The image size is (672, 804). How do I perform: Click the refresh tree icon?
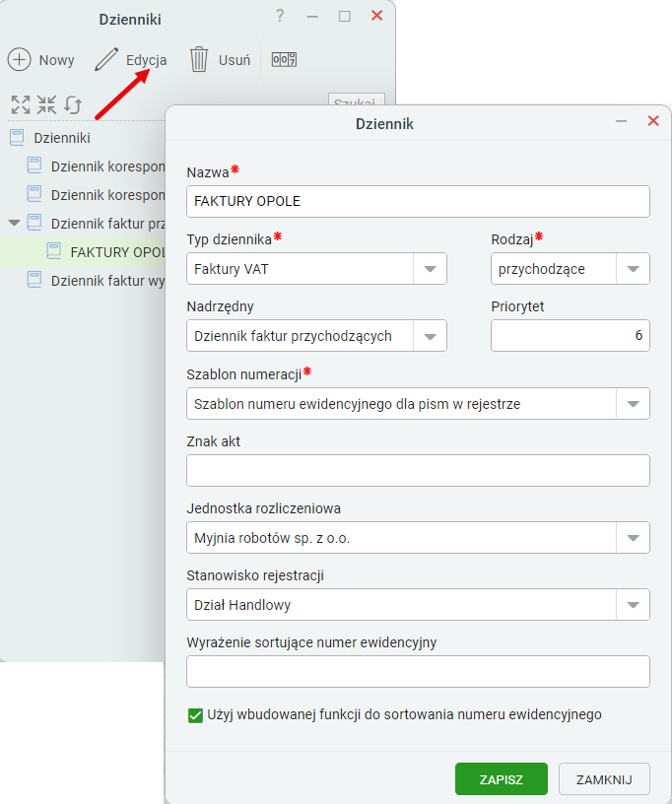[x=73, y=104]
